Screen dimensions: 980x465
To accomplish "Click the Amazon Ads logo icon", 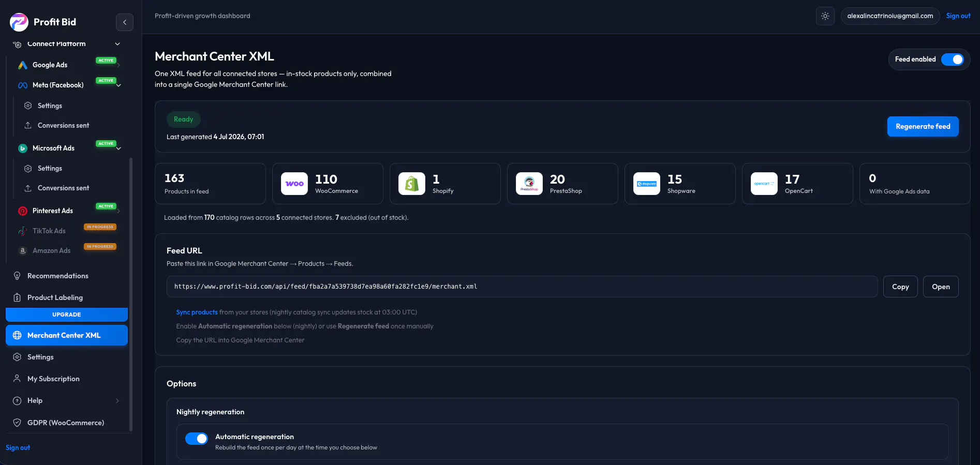I will [23, 251].
